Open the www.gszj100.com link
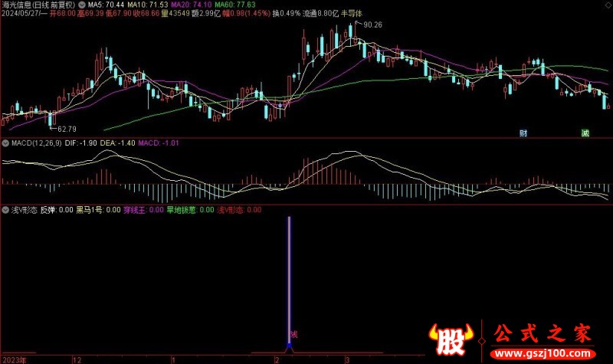The height and width of the screenshot is (364, 613). (543, 354)
